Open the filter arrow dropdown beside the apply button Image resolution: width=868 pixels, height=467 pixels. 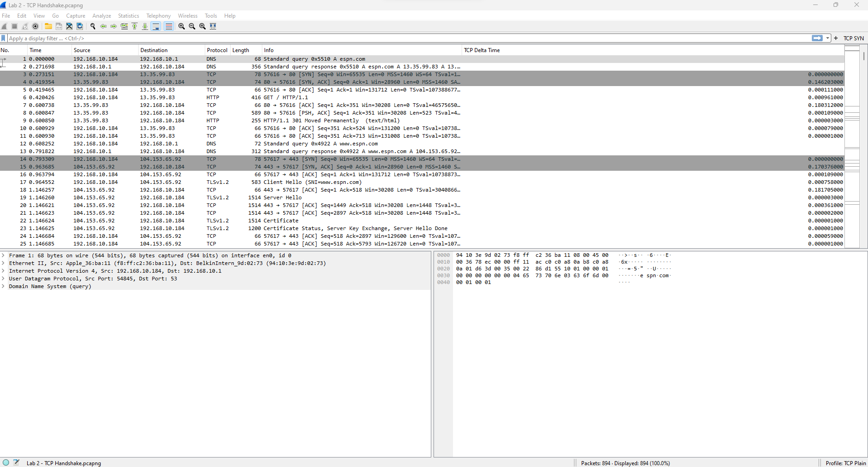(x=828, y=38)
